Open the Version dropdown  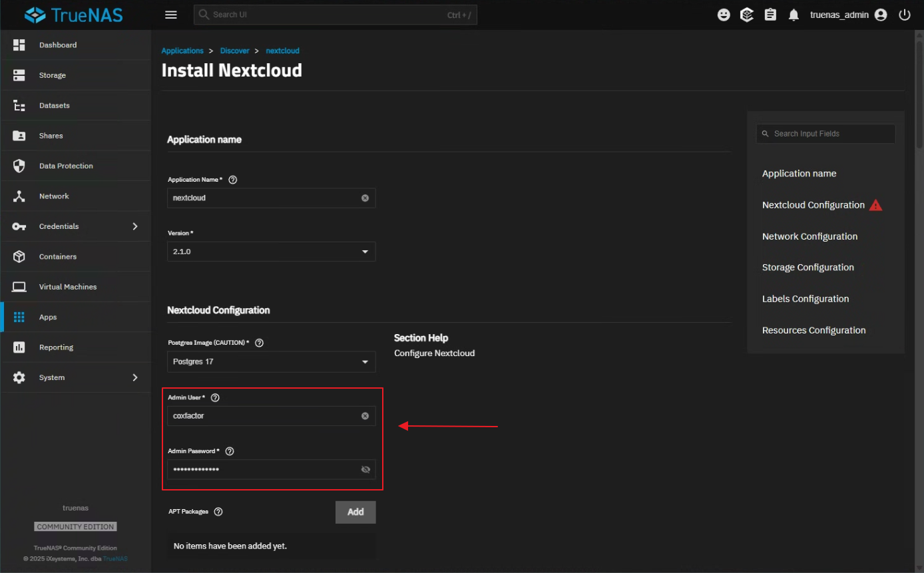coord(272,252)
